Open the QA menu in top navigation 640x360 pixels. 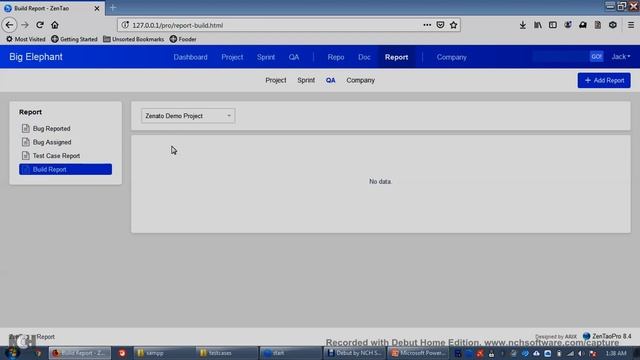pos(294,57)
